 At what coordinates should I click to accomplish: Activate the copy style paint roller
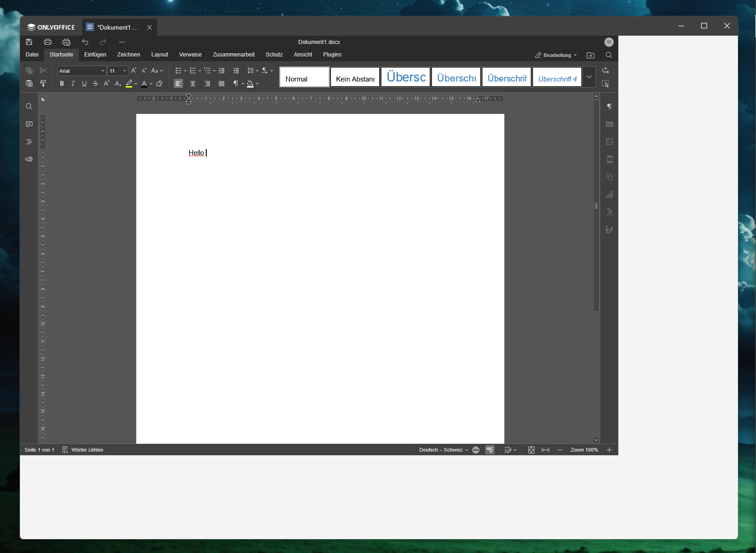tap(44, 84)
